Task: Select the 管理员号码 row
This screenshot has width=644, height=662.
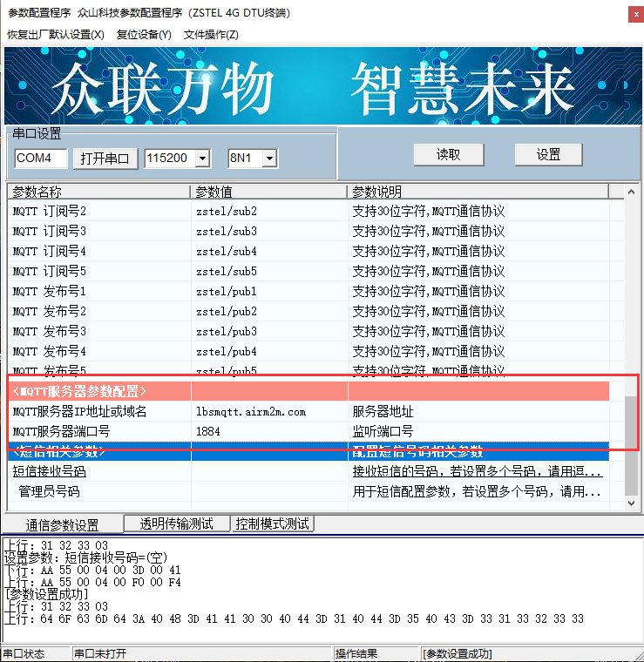Action: 308,492
